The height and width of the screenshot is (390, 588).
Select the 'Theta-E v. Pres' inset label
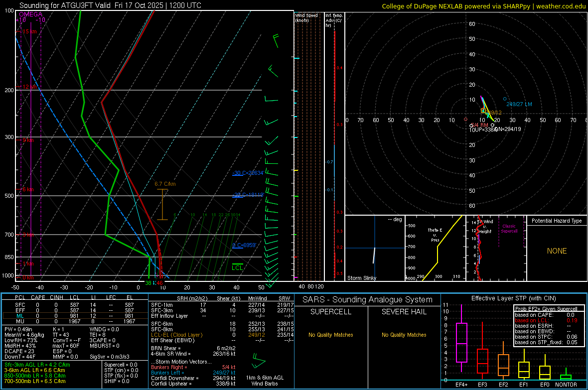435,235
